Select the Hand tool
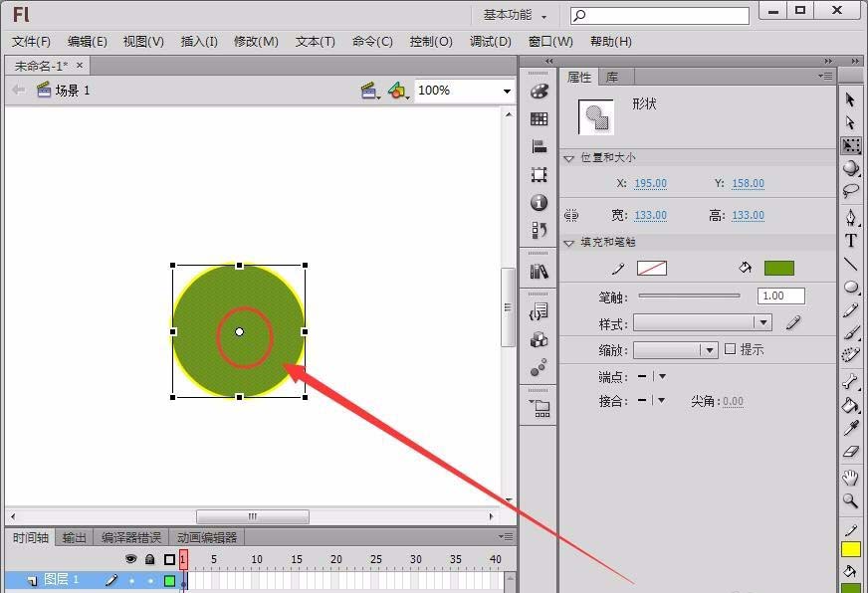This screenshot has height=593, width=868. point(850,477)
